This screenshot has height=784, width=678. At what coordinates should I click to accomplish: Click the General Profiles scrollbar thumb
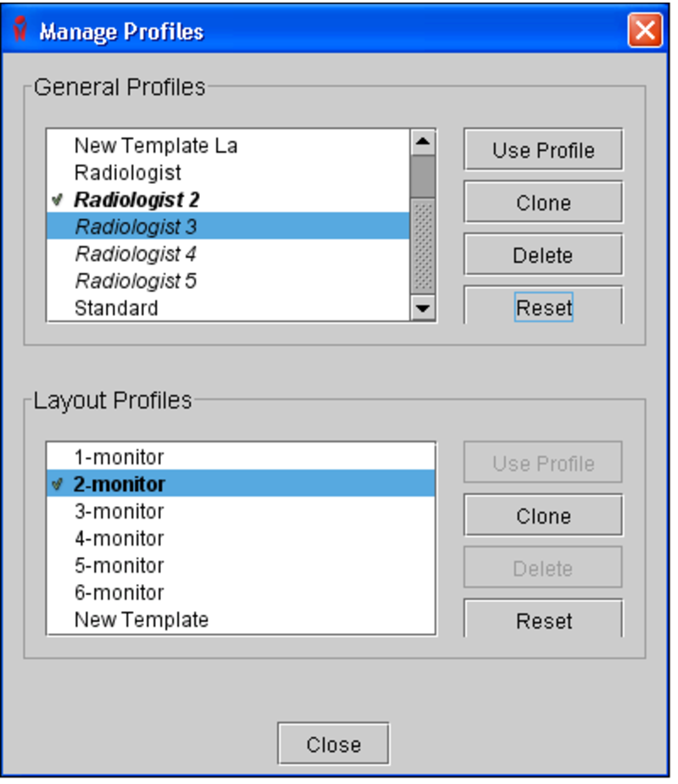pos(422,177)
